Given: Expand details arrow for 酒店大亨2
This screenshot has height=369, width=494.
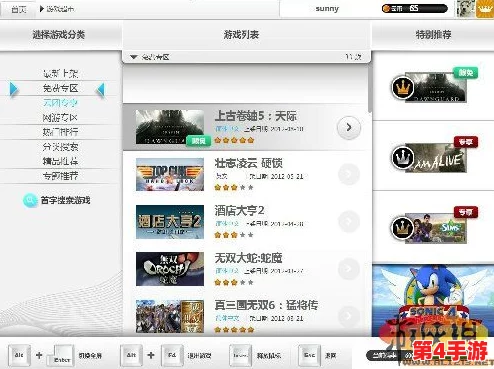Looking at the screenshot, I should [x=349, y=221].
